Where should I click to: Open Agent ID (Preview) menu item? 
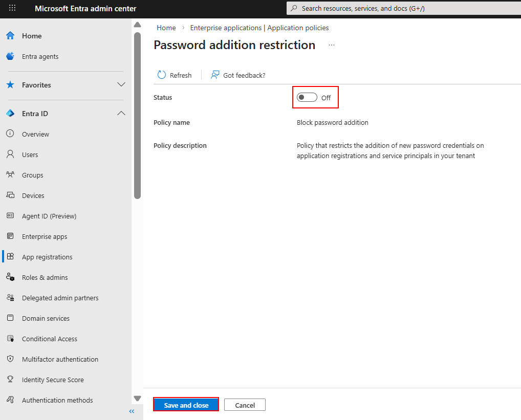[x=49, y=216]
